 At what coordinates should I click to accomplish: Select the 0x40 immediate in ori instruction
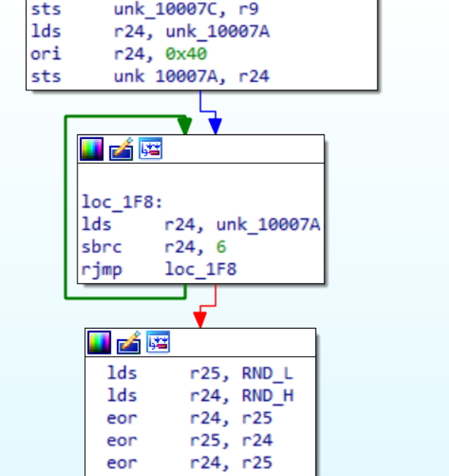[x=186, y=54]
